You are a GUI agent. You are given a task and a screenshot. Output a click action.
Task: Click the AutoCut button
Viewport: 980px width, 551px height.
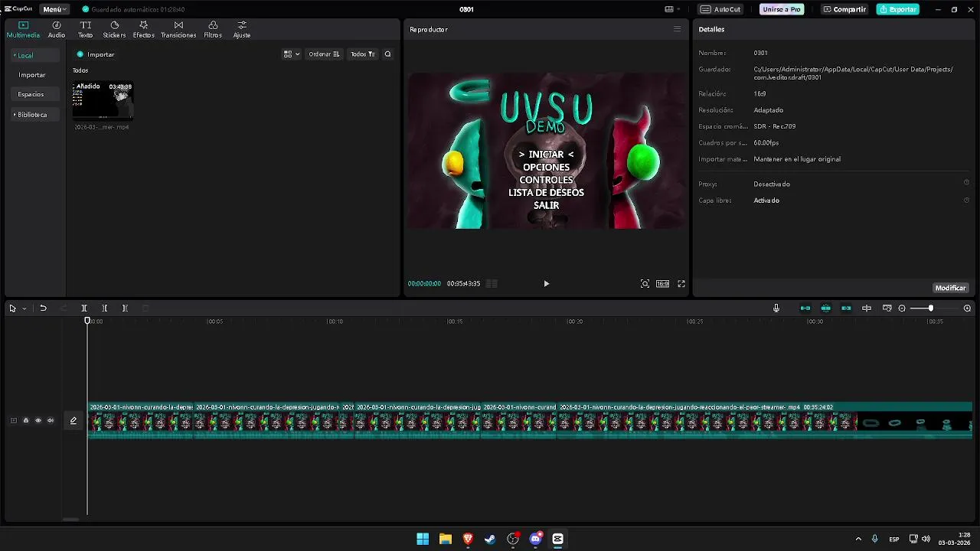pos(720,9)
